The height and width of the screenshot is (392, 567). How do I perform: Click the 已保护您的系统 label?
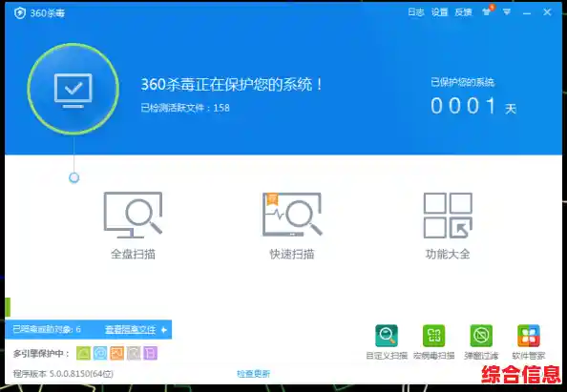463,82
